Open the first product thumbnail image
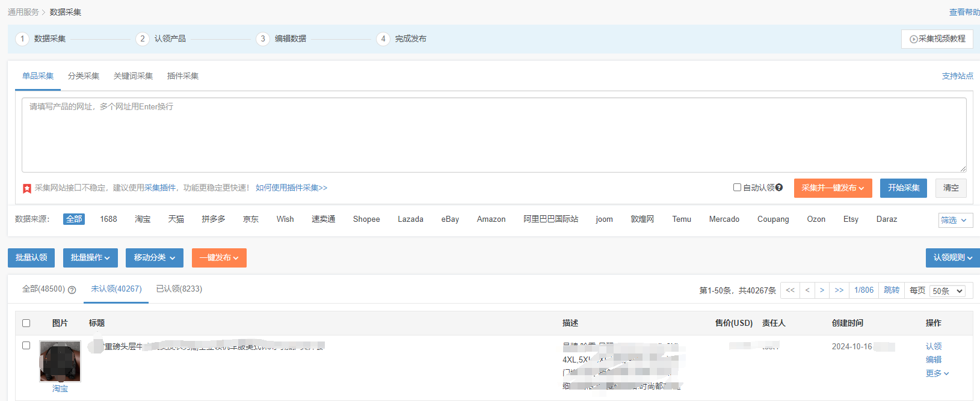980x401 pixels. (x=60, y=361)
